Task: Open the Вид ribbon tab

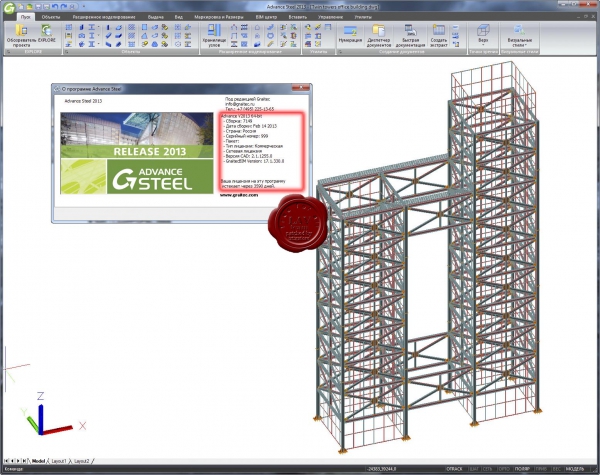Action: pos(179,17)
